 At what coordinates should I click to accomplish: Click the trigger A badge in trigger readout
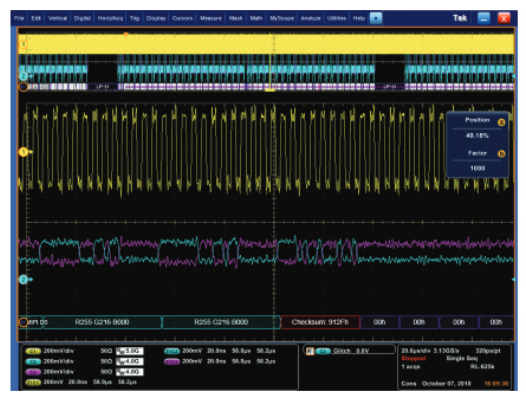tap(310, 351)
